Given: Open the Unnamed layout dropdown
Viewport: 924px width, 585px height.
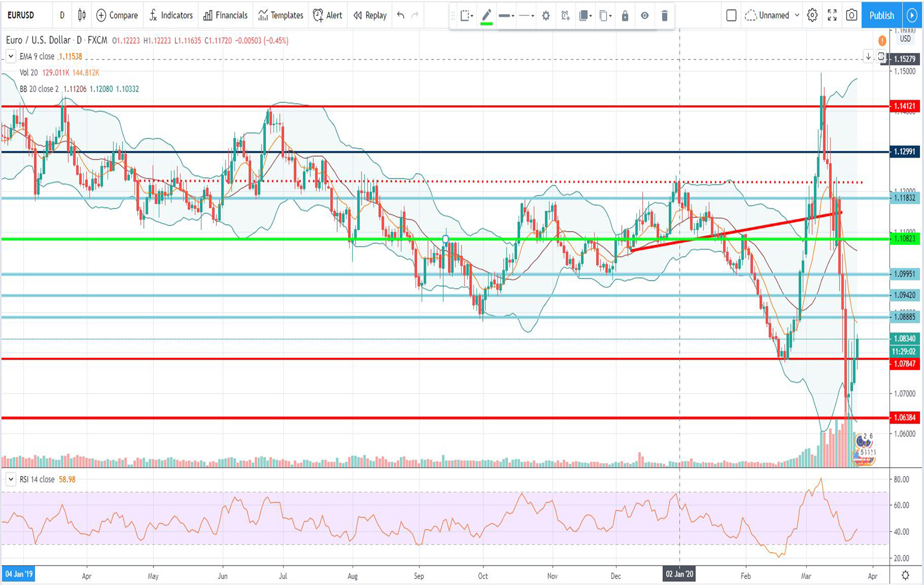Looking at the screenshot, I should tap(772, 15).
